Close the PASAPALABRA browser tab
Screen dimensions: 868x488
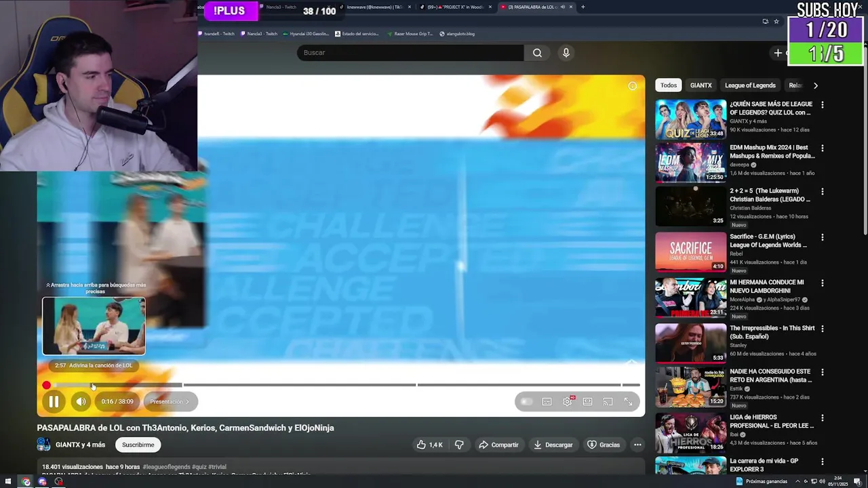pyautogui.click(x=571, y=7)
